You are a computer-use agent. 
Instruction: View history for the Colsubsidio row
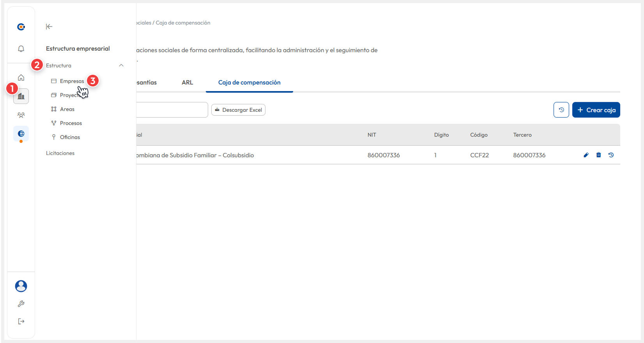pos(611,155)
